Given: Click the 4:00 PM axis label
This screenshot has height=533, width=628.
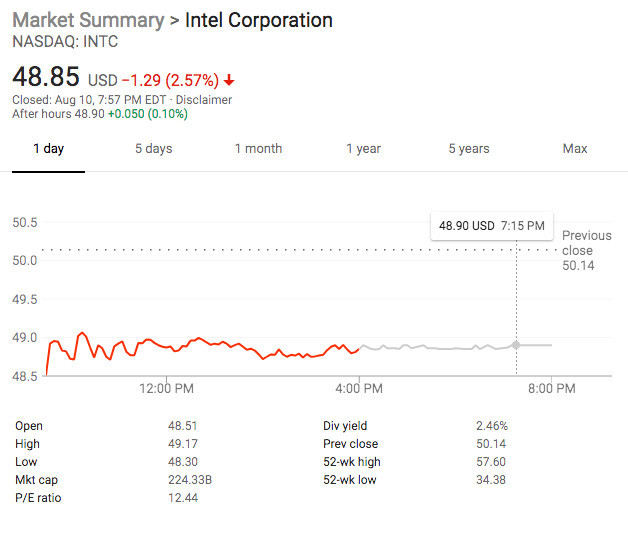Looking at the screenshot, I should [359, 388].
